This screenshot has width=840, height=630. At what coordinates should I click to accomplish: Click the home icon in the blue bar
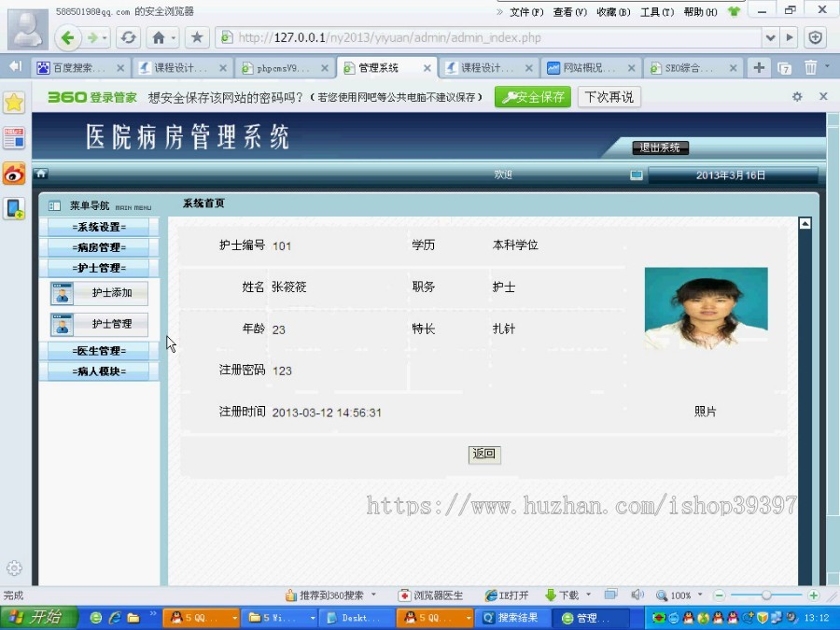click(x=41, y=174)
